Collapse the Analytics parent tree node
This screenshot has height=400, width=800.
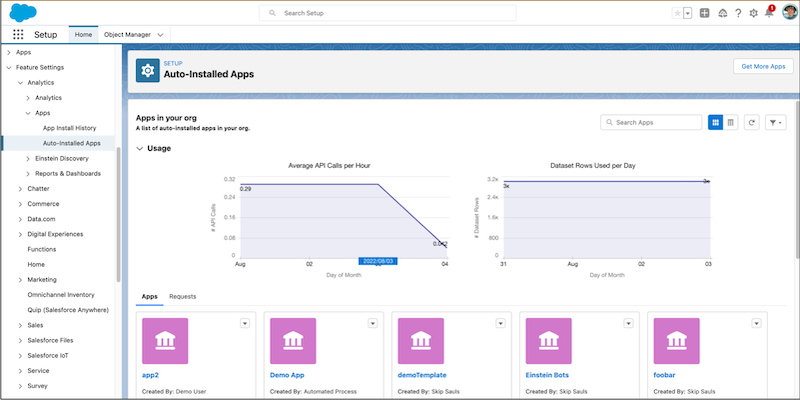click(x=20, y=83)
